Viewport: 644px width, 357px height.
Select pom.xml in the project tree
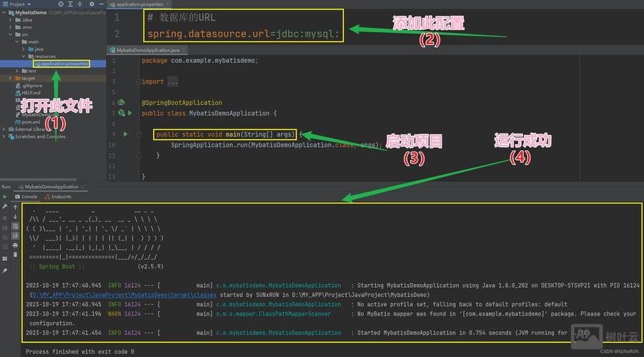tap(31, 122)
